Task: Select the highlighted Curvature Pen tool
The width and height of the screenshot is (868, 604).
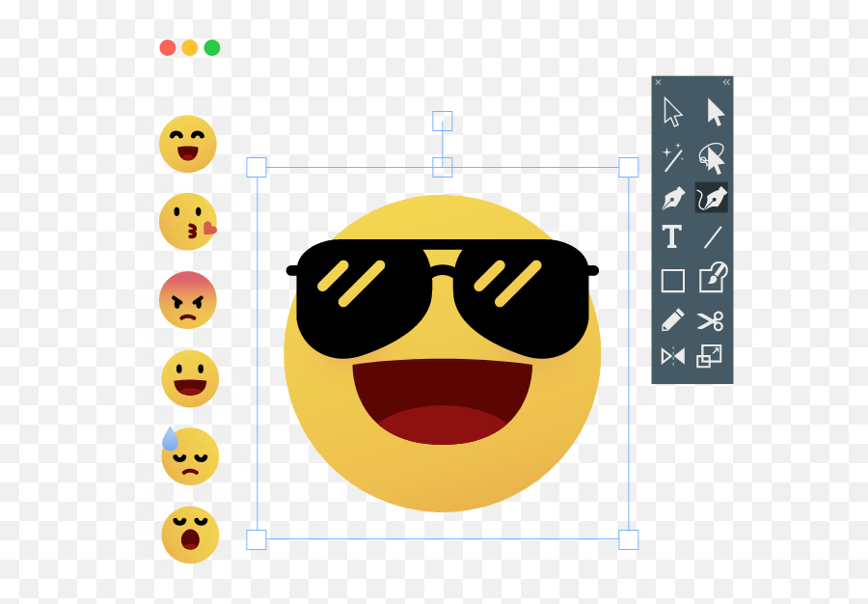Action: (714, 198)
